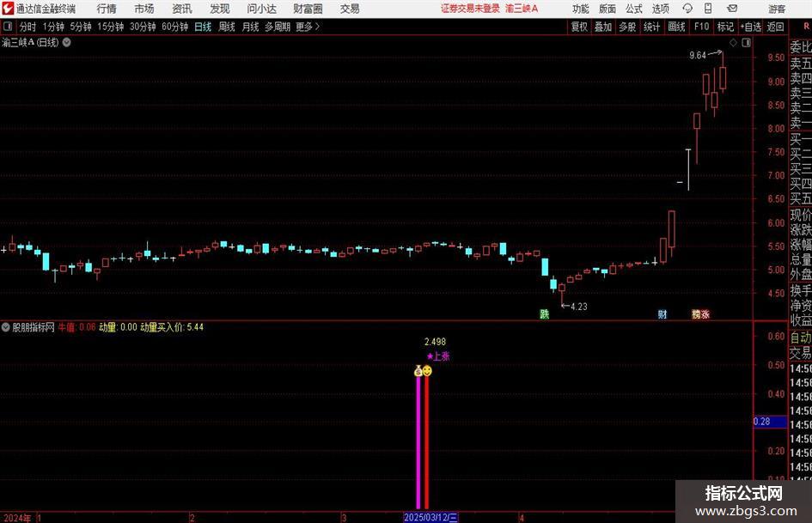Switch to the 5分钟 period tab

pos(81,27)
